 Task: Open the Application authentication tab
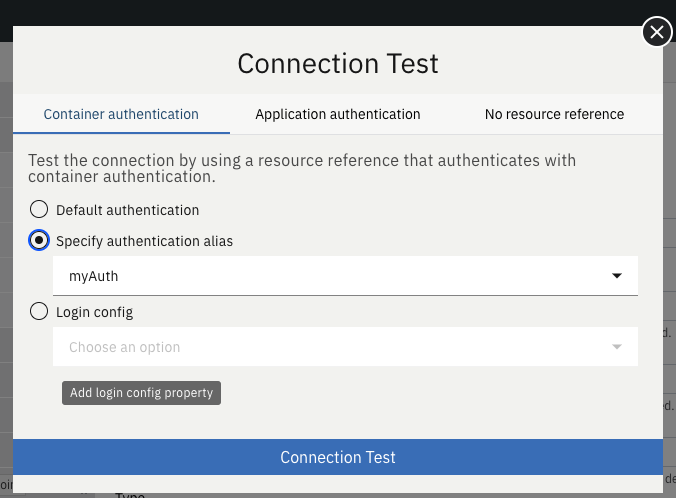[337, 114]
